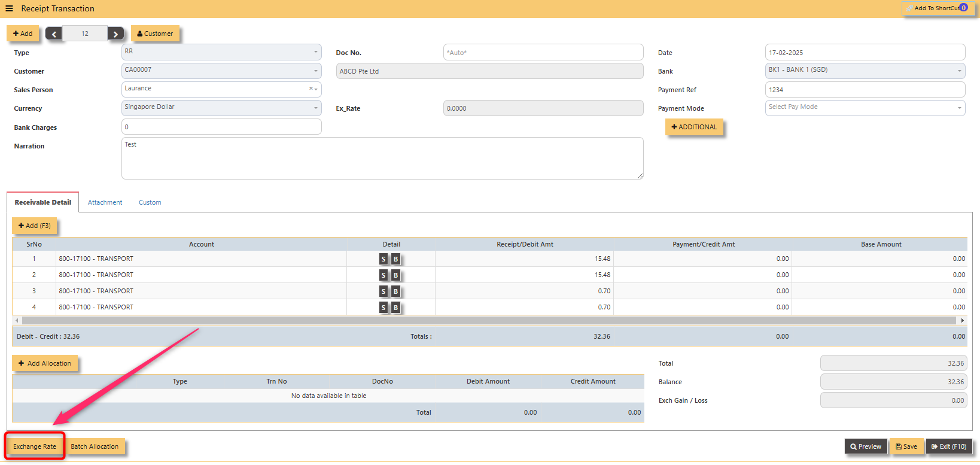Image resolution: width=980 pixels, height=465 pixels.
Task: Click the Batch Allocation button
Action: (95, 446)
